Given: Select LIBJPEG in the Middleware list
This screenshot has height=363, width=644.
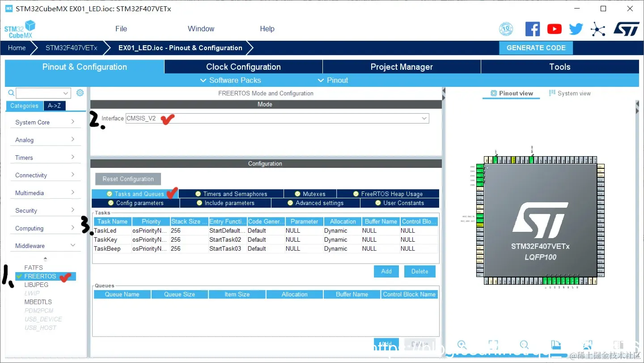Looking at the screenshot, I should pos(36,285).
